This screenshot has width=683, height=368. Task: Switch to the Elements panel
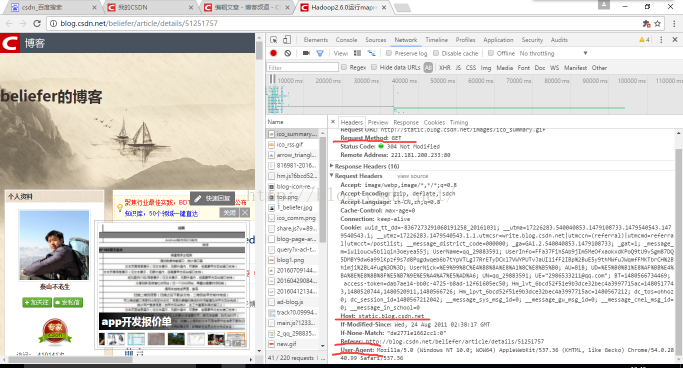(x=316, y=40)
